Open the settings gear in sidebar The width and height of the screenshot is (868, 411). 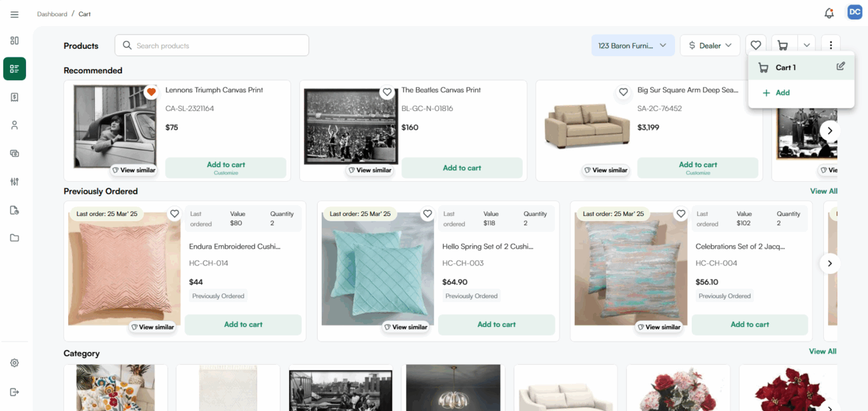(x=14, y=363)
